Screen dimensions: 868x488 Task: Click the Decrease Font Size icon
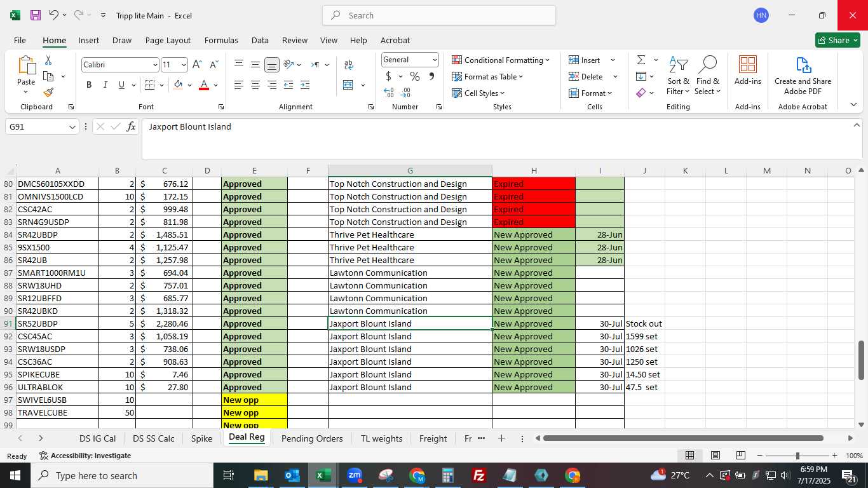click(x=214, y=65)
